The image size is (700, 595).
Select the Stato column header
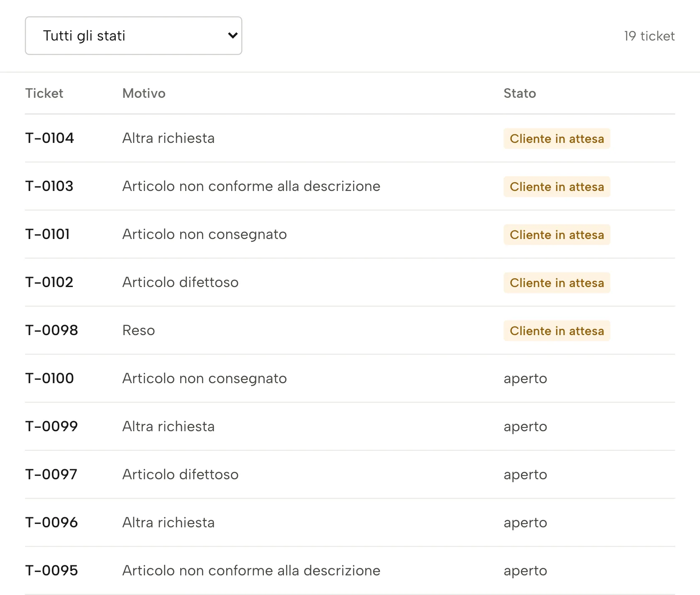[x=520, y=93]
